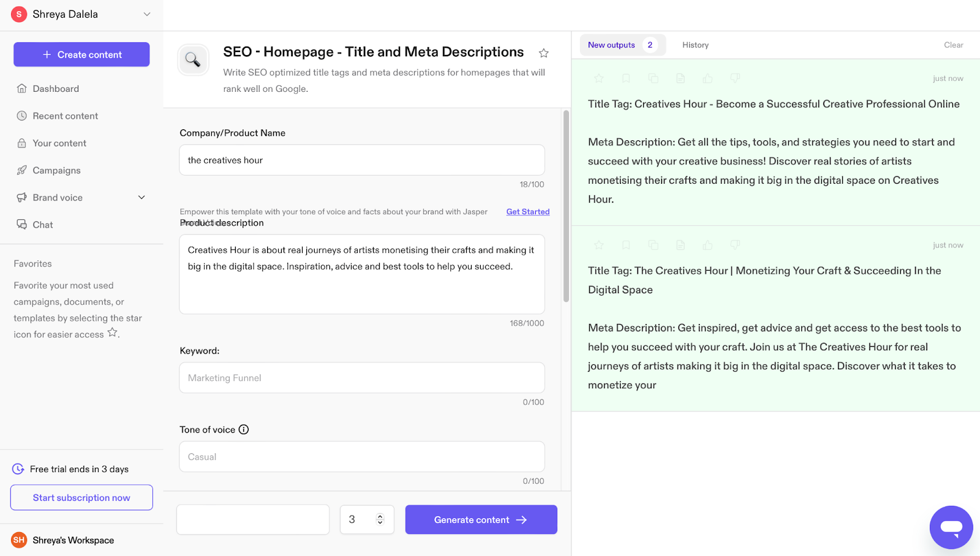Click the Tone of voice input
Image resolution: width=980 pixels, height=556 pixels.
click(x=362, y=457)
